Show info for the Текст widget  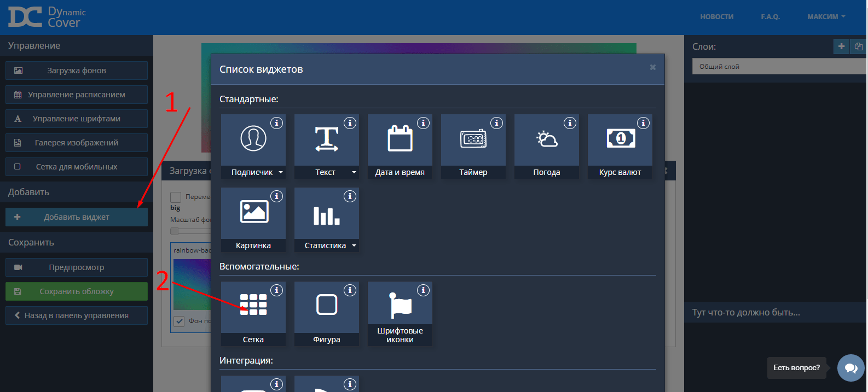350,123
